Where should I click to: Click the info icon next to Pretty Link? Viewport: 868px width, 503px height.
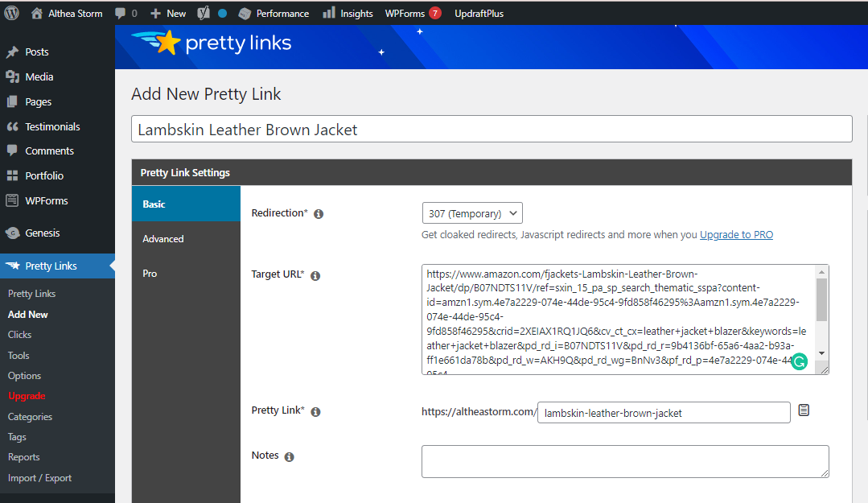point(315,411)
